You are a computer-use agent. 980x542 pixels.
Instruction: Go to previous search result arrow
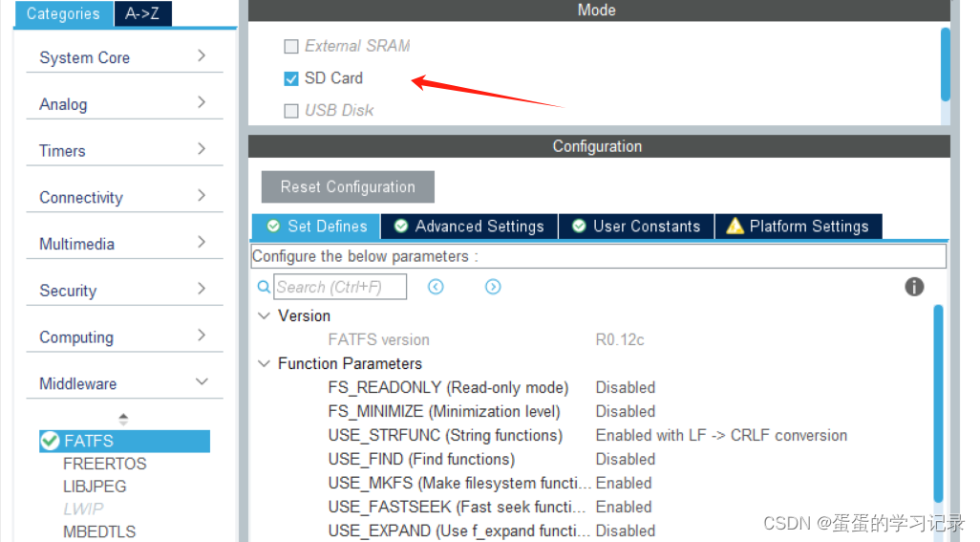click(x=436, y=287)
